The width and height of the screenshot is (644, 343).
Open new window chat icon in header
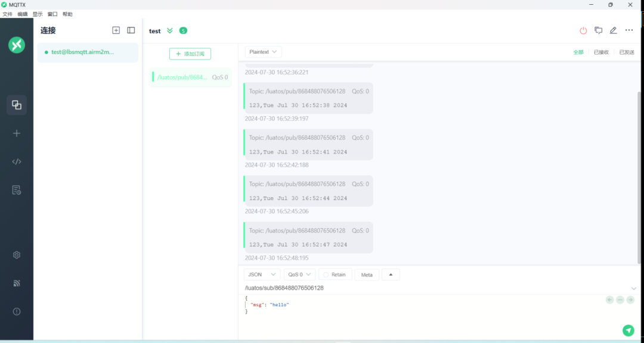(x=599, y=30)
